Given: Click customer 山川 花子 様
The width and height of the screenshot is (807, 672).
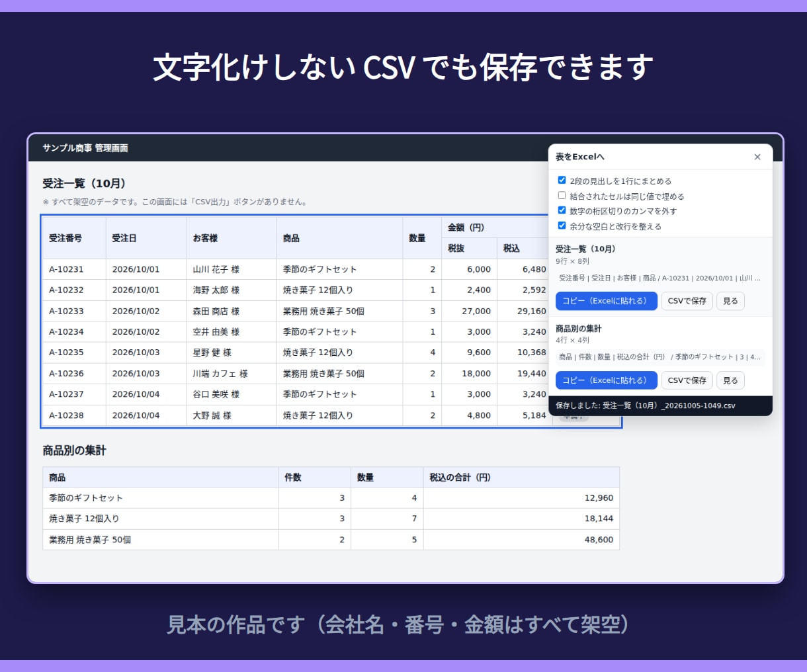Looking at the screenshot, I should [216, 269].
